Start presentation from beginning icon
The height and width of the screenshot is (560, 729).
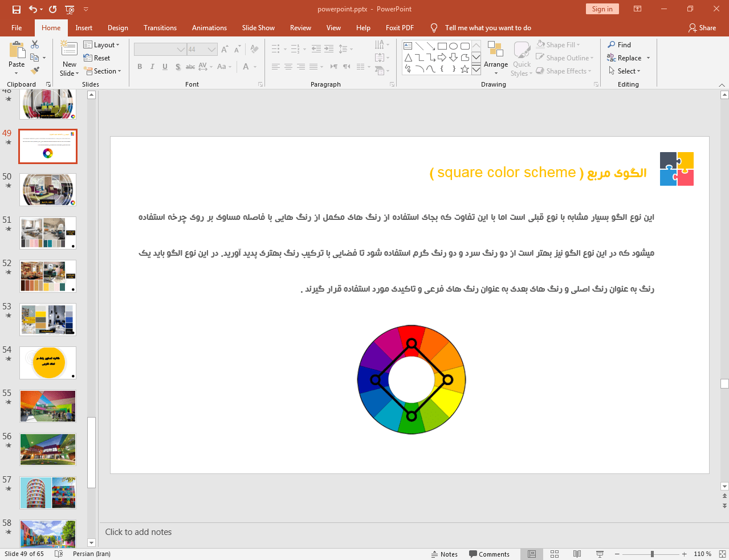pos(70,9)
